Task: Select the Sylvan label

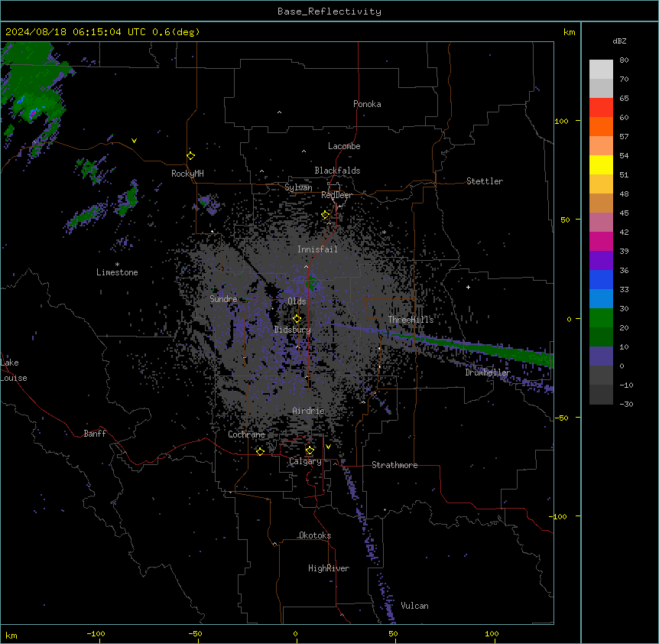Action: coord(298,187)
